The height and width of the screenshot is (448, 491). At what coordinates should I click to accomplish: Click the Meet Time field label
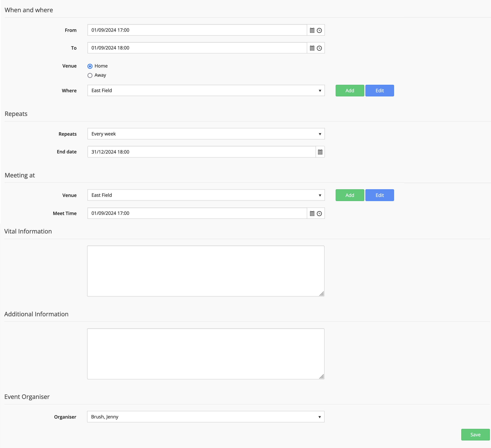coord(65,213)
